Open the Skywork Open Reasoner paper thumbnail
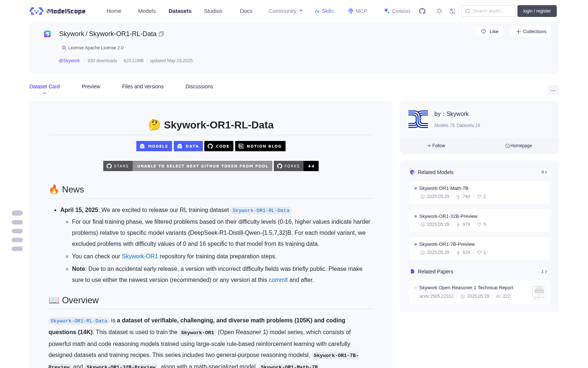This screenshot has width=588, height=368. pyautogui.click(x=539, y=293)
